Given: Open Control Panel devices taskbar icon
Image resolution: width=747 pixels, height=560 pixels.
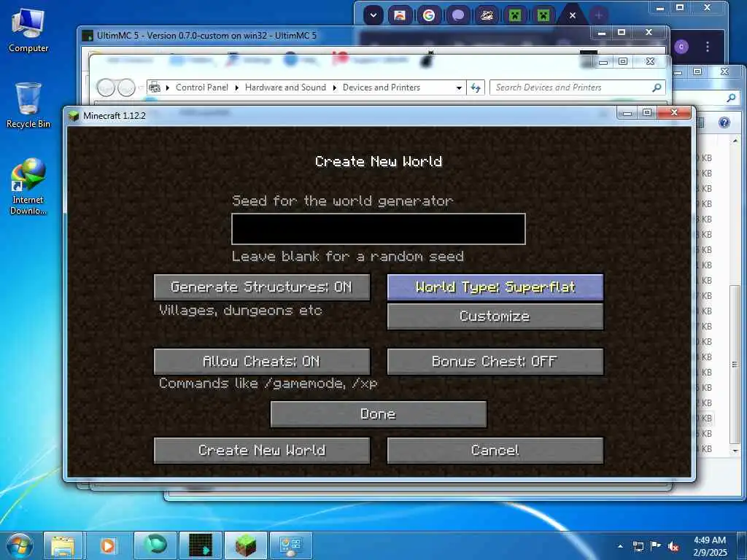Looking at the screenshot, I should 291,545.
